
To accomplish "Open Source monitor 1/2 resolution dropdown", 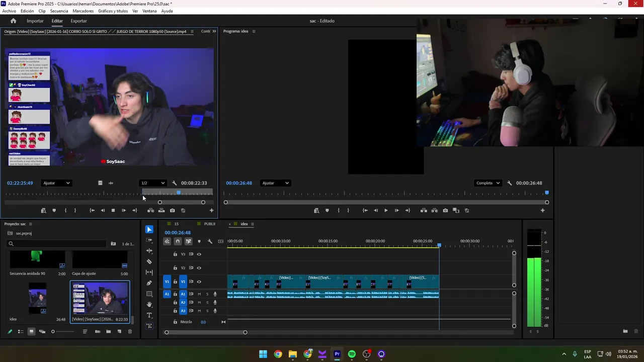I will [x=152, y=183].
